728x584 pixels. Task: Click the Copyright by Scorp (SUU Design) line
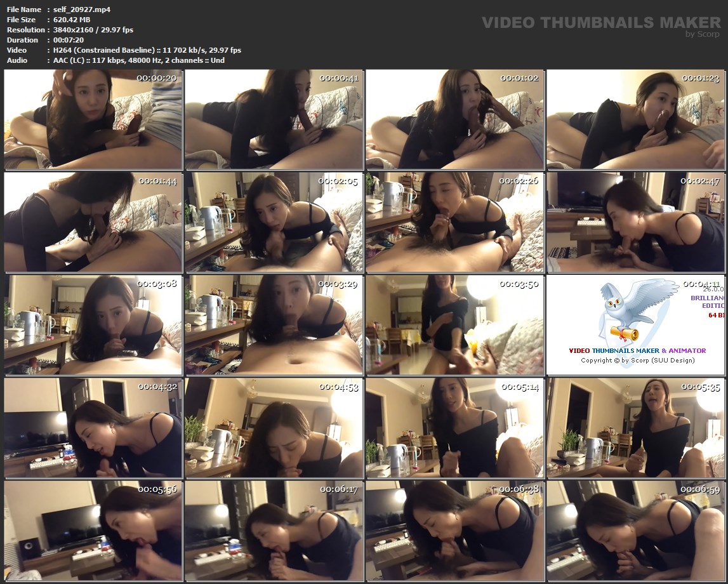[637, 361]
